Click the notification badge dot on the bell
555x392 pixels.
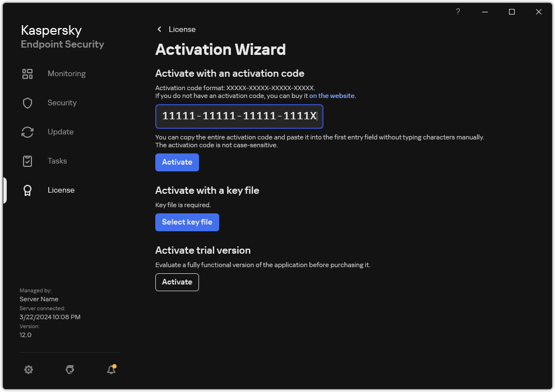[115, 365]
